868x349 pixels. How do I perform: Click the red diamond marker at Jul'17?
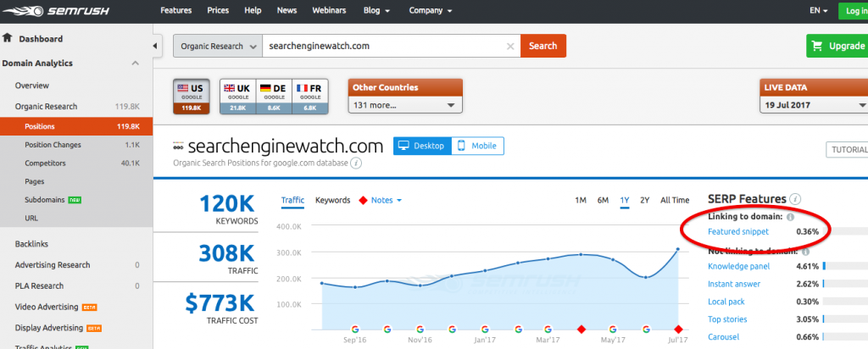(x=679, y=329)
